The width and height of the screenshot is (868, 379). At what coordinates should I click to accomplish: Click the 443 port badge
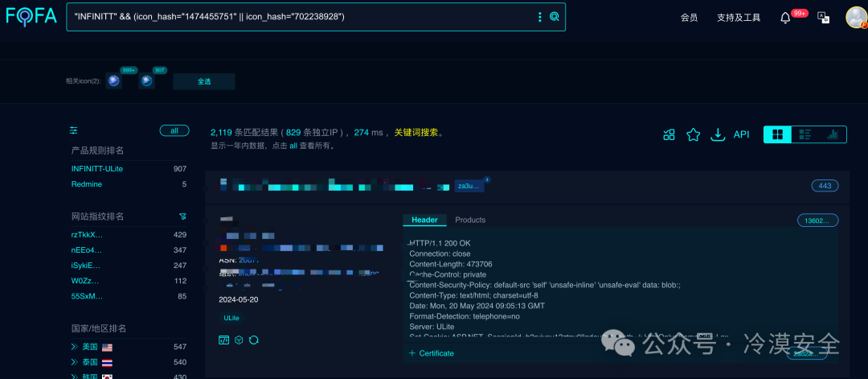coord(825,186)
